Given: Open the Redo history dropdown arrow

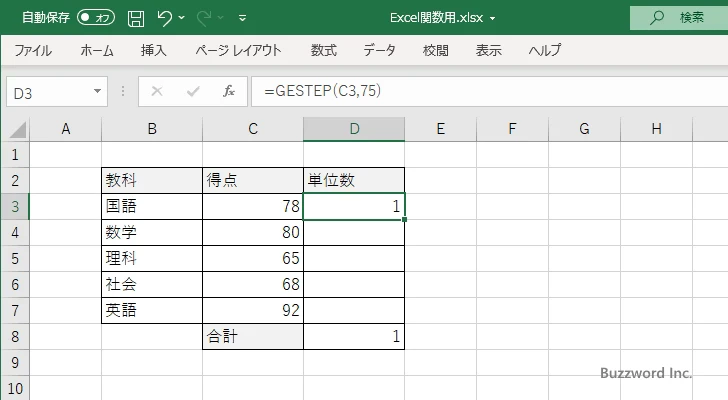Looking at the screenshot, I should (x=221, y=18).
